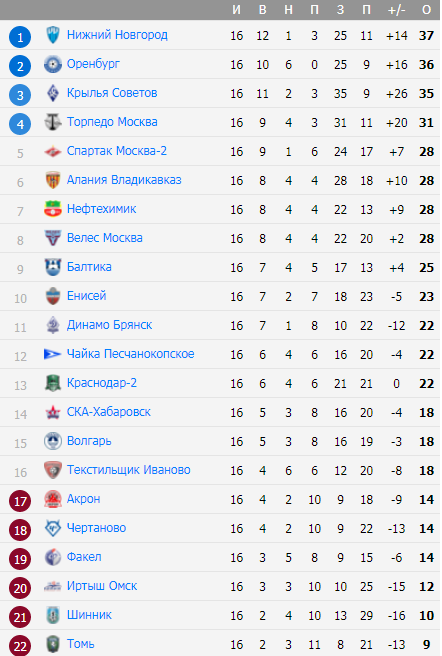Click the Торпедо Москва logo icon
Viewport: 442px width, 656px height.
tap(53, 122)
